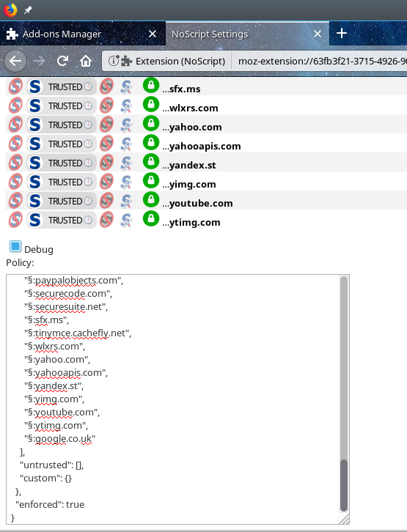
Task: Reload the current page
Action: 63,61
